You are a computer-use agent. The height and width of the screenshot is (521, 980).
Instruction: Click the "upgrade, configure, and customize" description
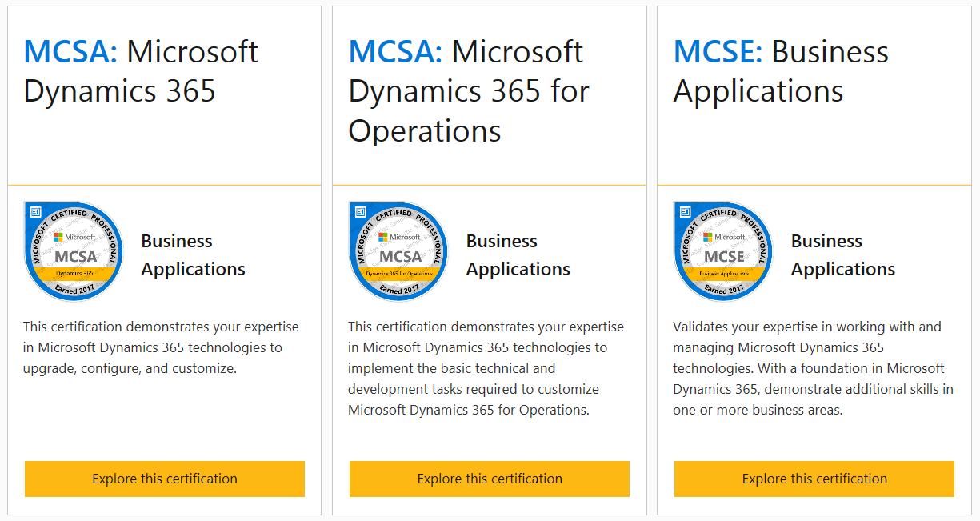click(161, 347)
